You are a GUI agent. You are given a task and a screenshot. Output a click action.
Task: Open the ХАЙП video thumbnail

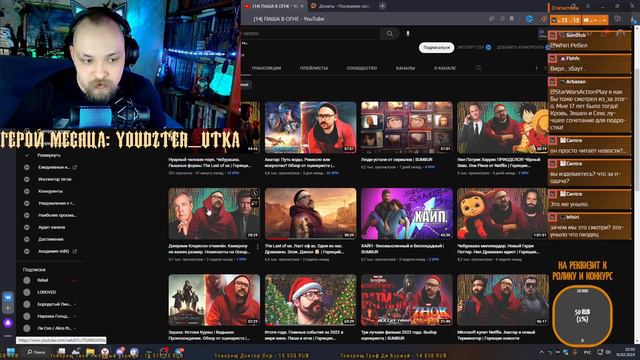pos(407,213)
